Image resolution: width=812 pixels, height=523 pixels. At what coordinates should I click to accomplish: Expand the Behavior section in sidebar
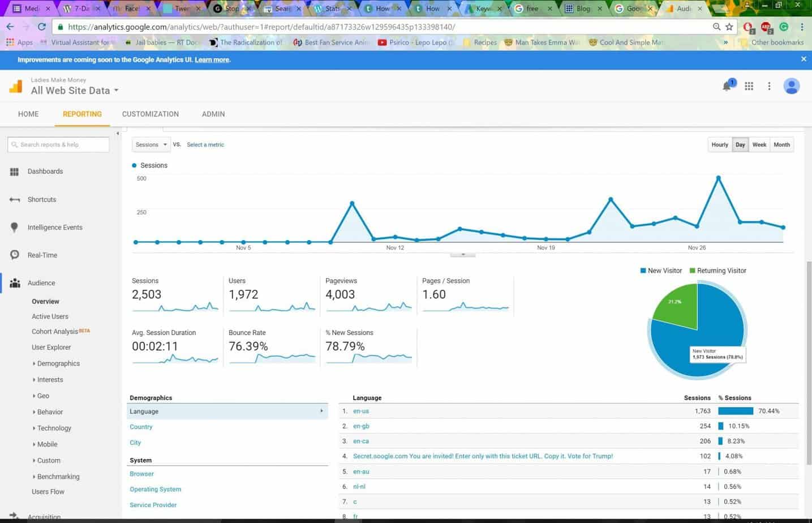[x=48, y=412]
